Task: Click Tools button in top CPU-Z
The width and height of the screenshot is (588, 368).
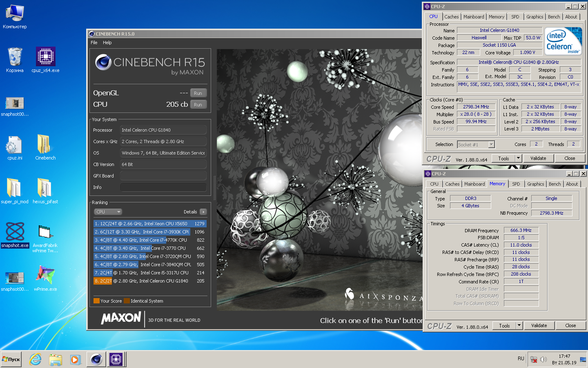Action: pos(503,158)
